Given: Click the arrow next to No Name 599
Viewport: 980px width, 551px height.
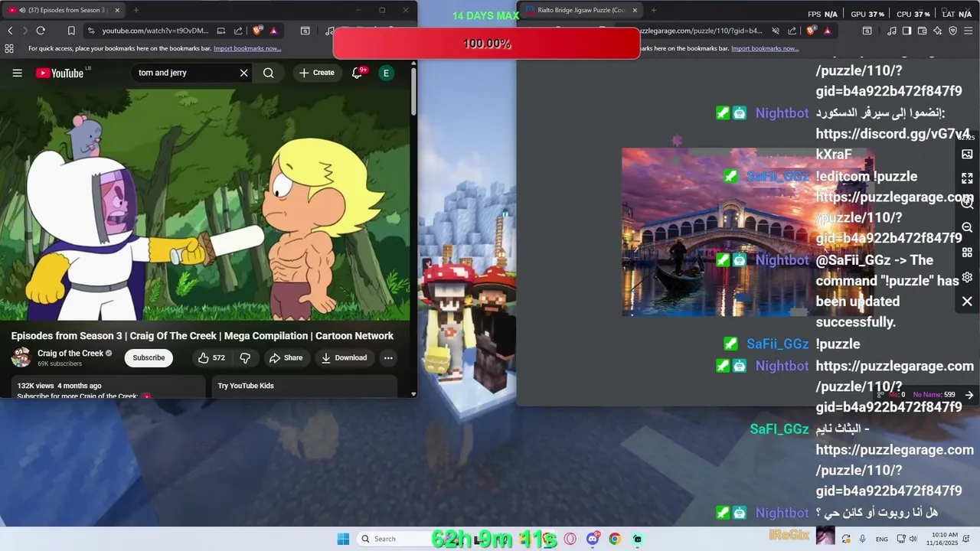Looking at the screenshot, I should pyautogui.click(x=969, y=395).
